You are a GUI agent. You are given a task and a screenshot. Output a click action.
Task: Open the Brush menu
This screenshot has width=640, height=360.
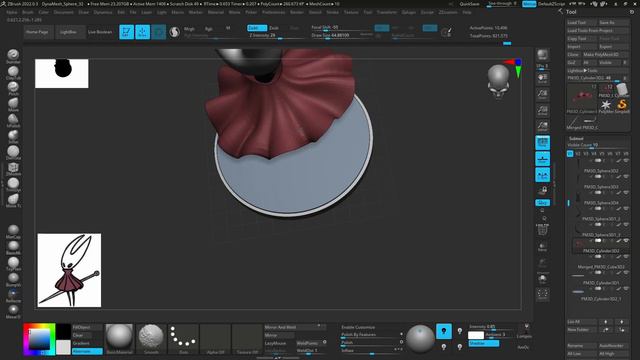(28, 12)
